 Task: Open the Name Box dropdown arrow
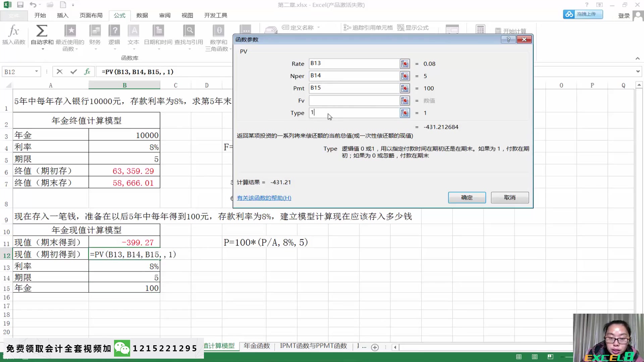(x=37, y=71)
